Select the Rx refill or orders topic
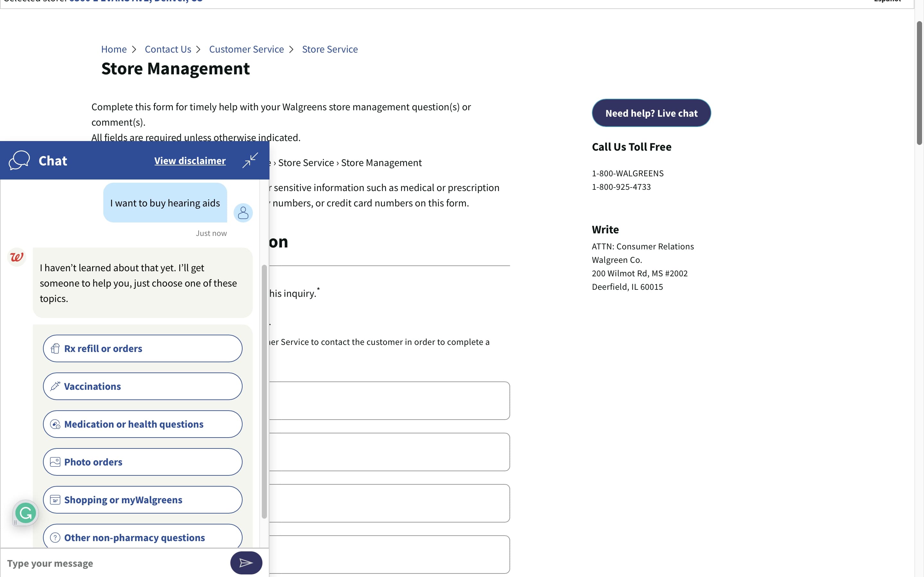The image size is (924, 577). click(x=142, y=348)
